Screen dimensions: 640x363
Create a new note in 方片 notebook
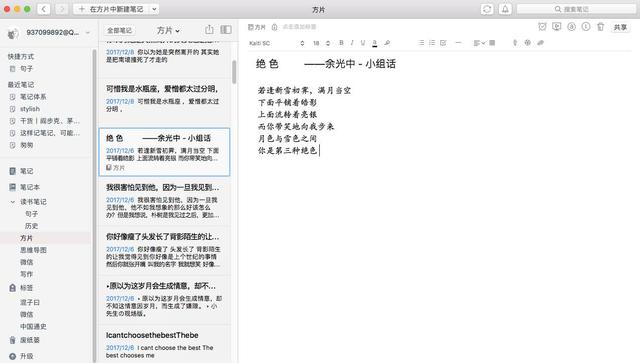click(x=111, y=9)
